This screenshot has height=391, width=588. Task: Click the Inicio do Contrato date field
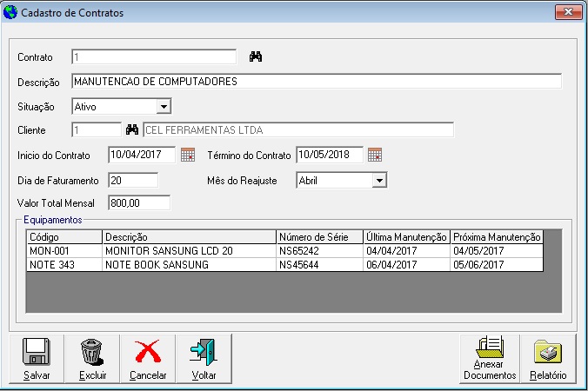pyautogui.click(x=142, y=155)
